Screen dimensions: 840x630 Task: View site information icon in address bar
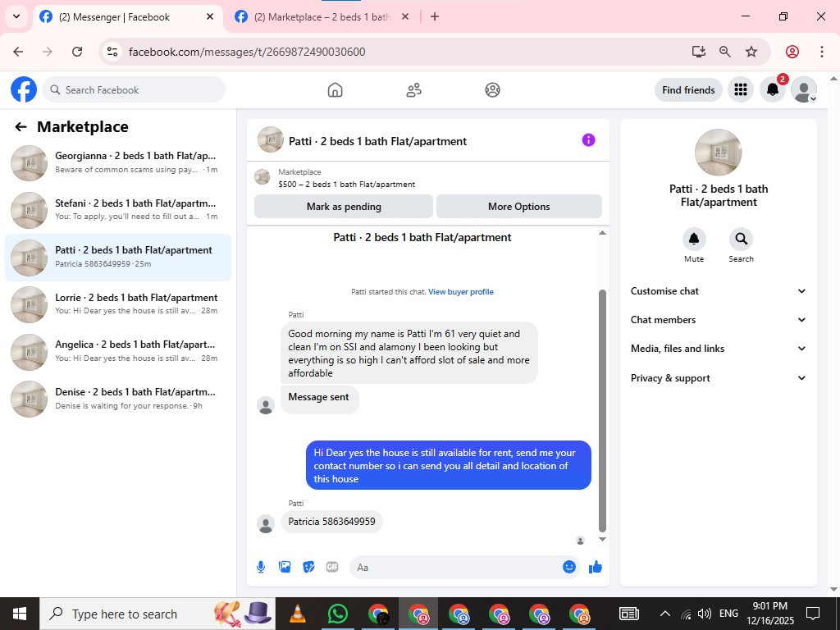pyautogui.click(x=112, y=52)
